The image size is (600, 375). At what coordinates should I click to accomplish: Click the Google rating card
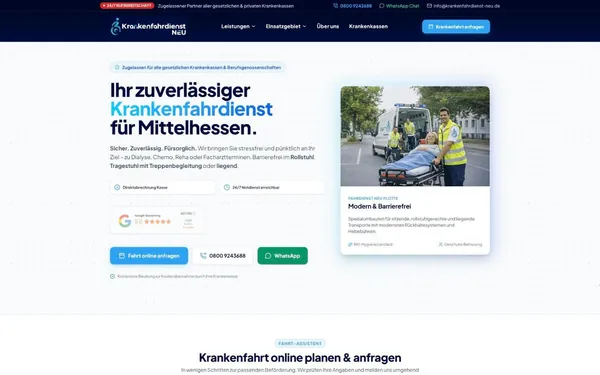click(x=157, y=220)
